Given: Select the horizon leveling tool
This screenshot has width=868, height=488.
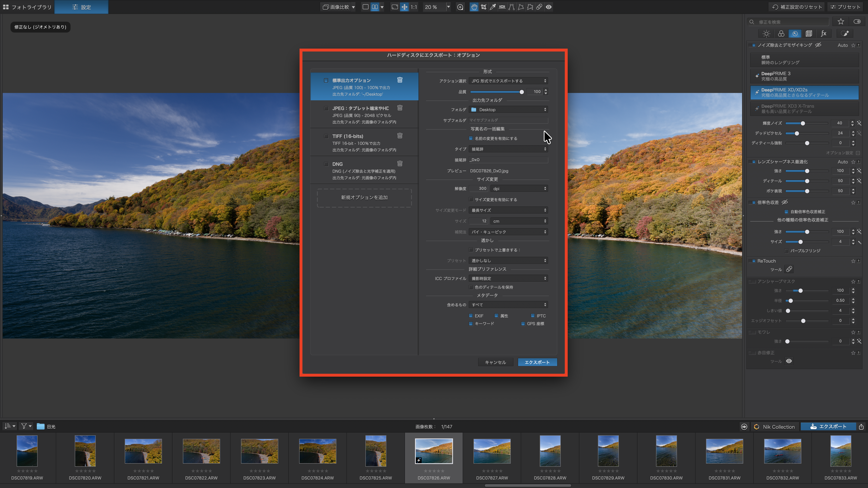Looking at the screenshot, I should (502, 7).
